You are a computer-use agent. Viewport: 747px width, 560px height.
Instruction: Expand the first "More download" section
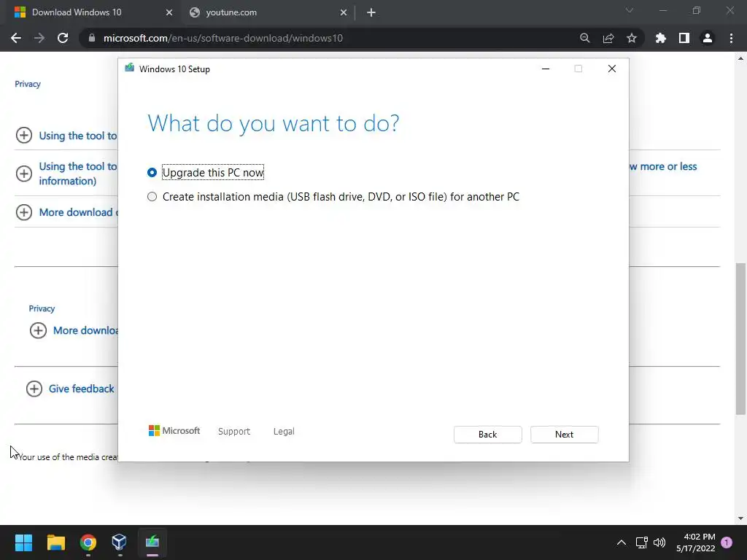(x=24, y=212)
